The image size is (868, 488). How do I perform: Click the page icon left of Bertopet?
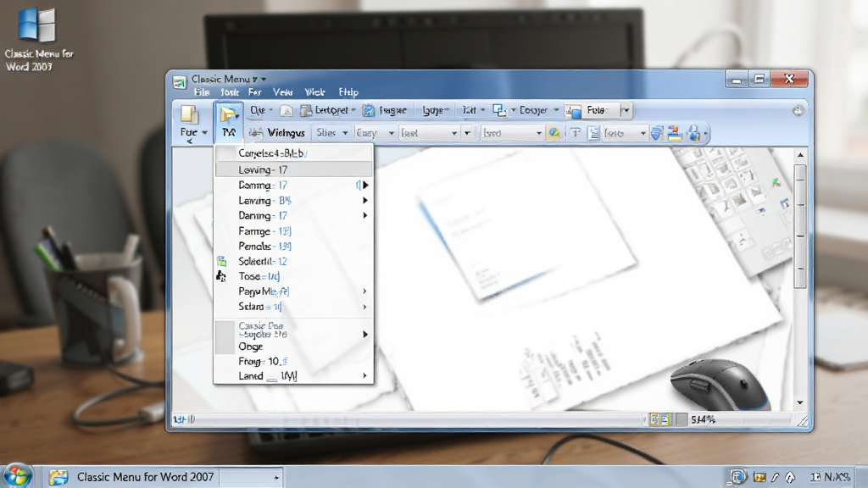click(x=287, y=111)
